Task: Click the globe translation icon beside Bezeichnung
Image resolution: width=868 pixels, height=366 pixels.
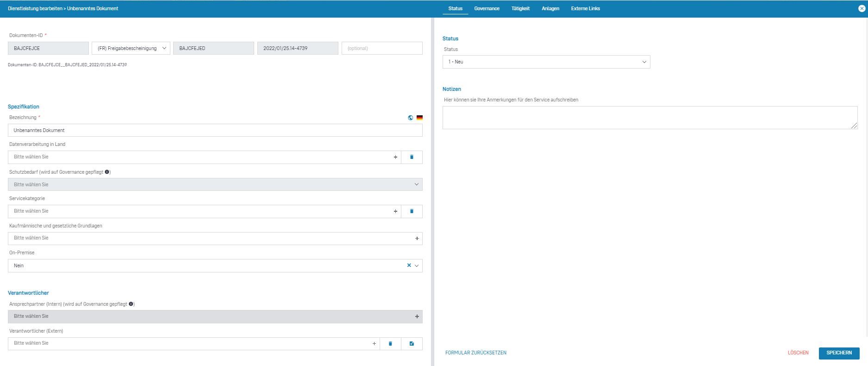Action: click(x=410, y=118)
